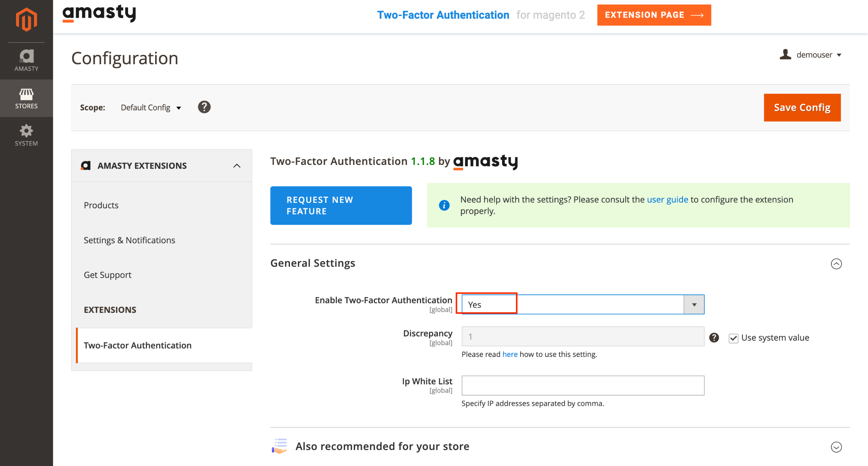Collapse the General Settings section
Image resolution: width=868 pixels, height=466 pixels.
[836, 264]
